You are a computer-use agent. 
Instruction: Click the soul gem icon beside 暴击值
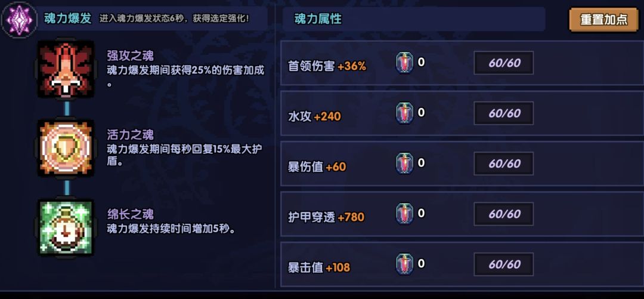click(x=405, y=264)
